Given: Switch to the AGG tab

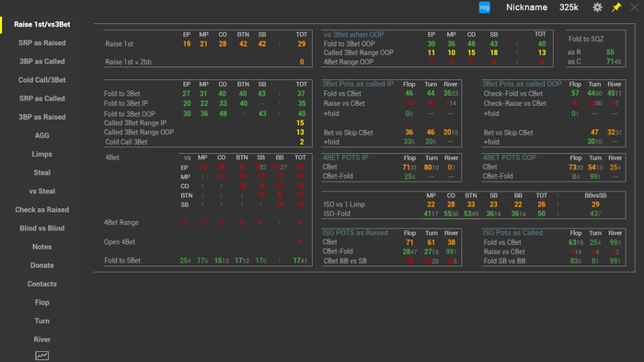Looking at the screenshot, I should pyautogui.click(x=42, y=135).
